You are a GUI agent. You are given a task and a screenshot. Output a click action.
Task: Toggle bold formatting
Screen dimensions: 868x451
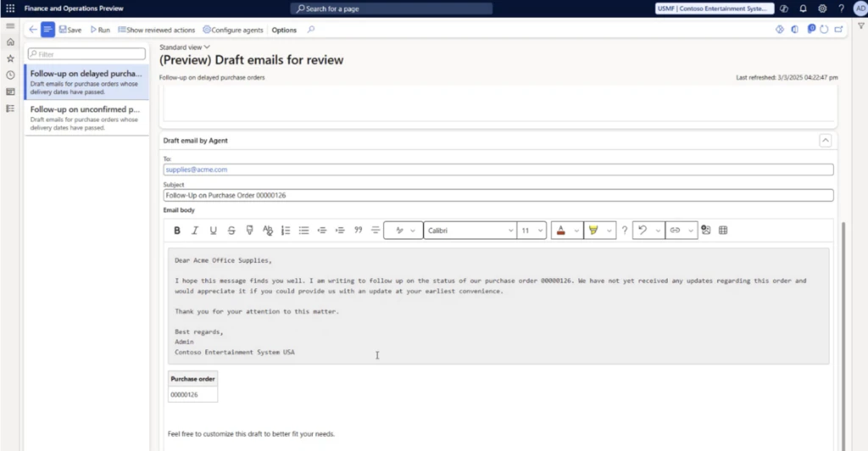[x=177, y=230]
